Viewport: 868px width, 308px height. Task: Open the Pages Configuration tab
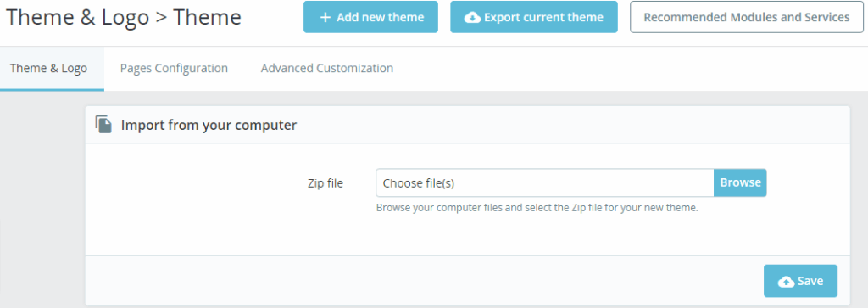[x=174, y=69]
